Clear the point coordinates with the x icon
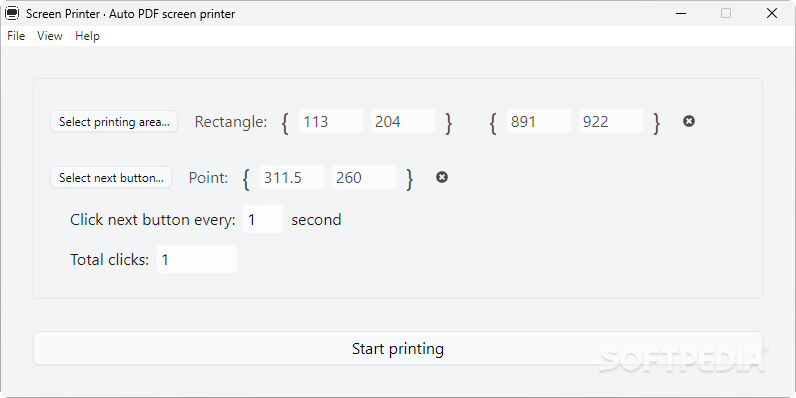The height and width of the screenshot is (398, 796). [442, 177]
